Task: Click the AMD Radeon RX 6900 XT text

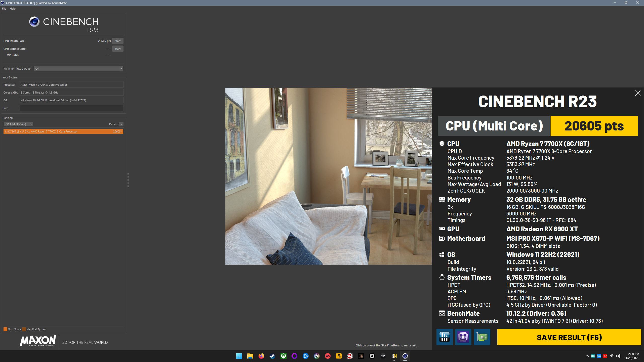Action: pyautogui.click(x=542, y=229)
